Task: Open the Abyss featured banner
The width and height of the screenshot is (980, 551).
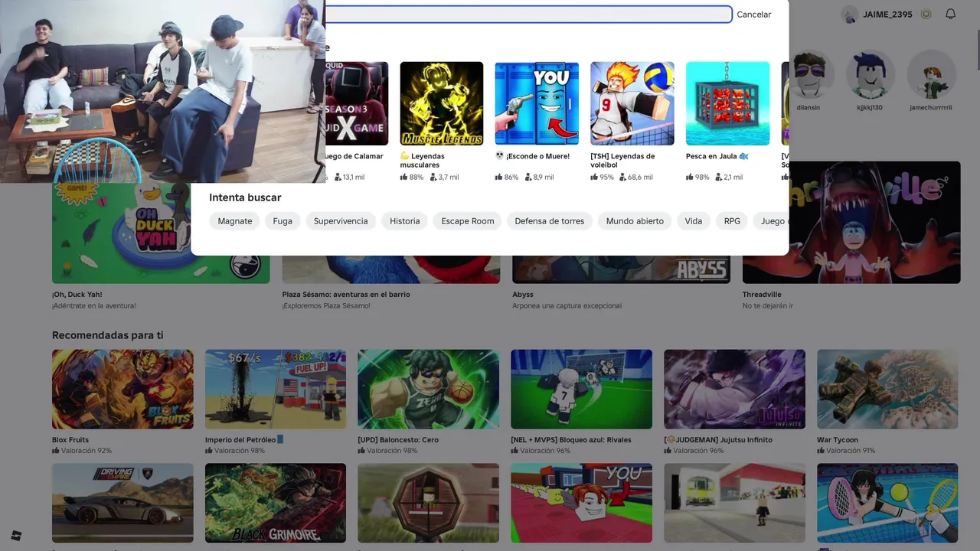Action: (x=621, y=269)
